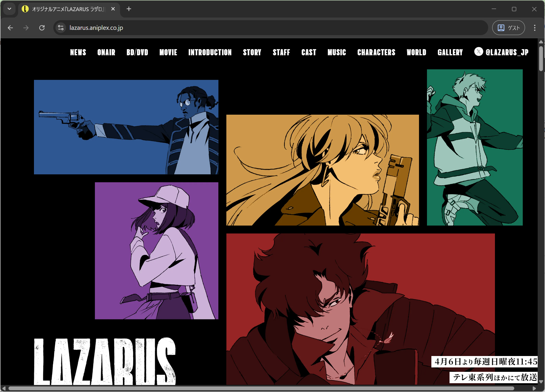545x392 pixels.
Task: Maximize the browser window
Action: (x=514, y=9)
